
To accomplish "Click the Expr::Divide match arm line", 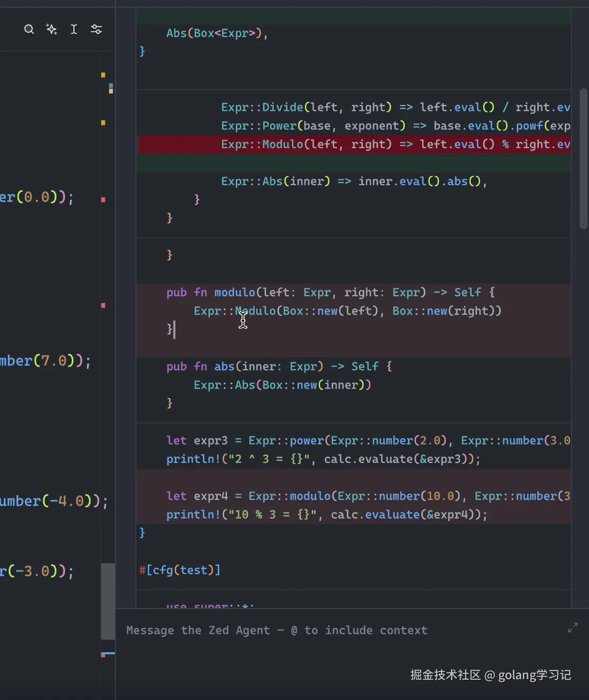I will (396, 107).
